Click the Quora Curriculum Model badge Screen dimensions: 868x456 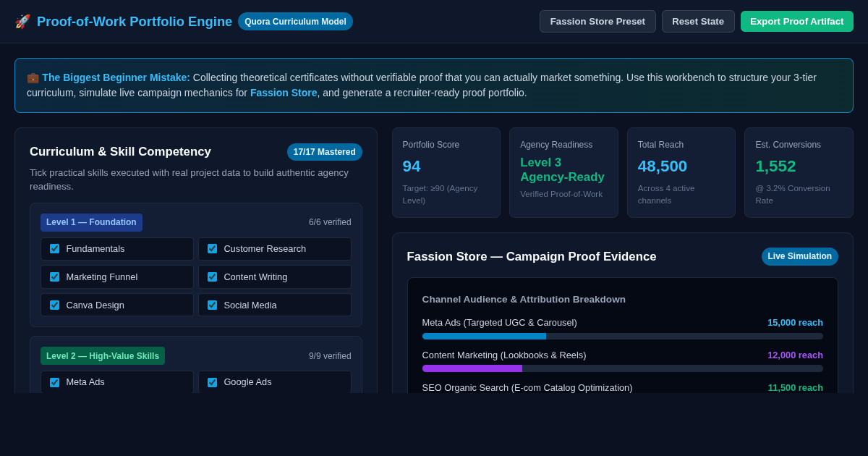(295, 22)
